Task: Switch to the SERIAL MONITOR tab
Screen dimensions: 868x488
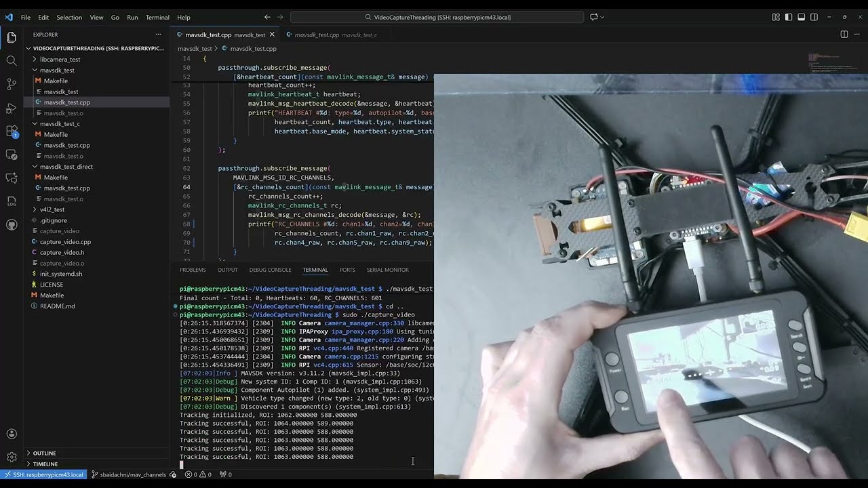Action: pos(387,270)
